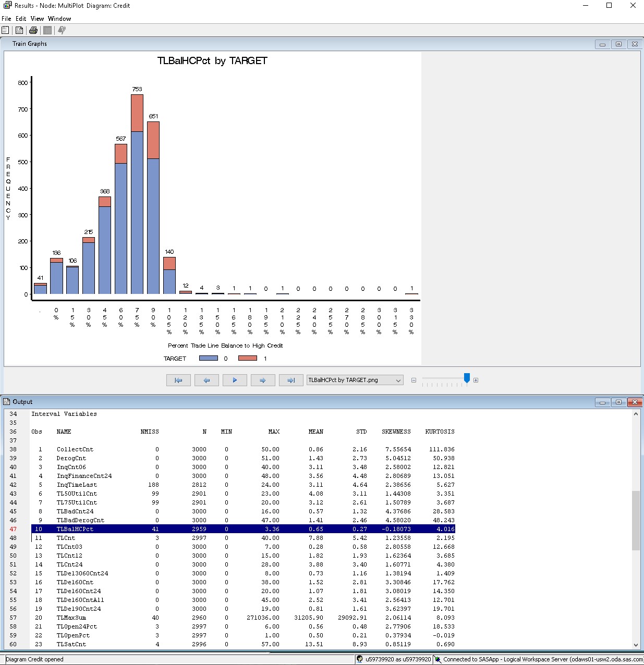The width and height of the screenshot is (644, 665).
Task: Click the user icon in the status bar
Action: [x=360, y=659]
